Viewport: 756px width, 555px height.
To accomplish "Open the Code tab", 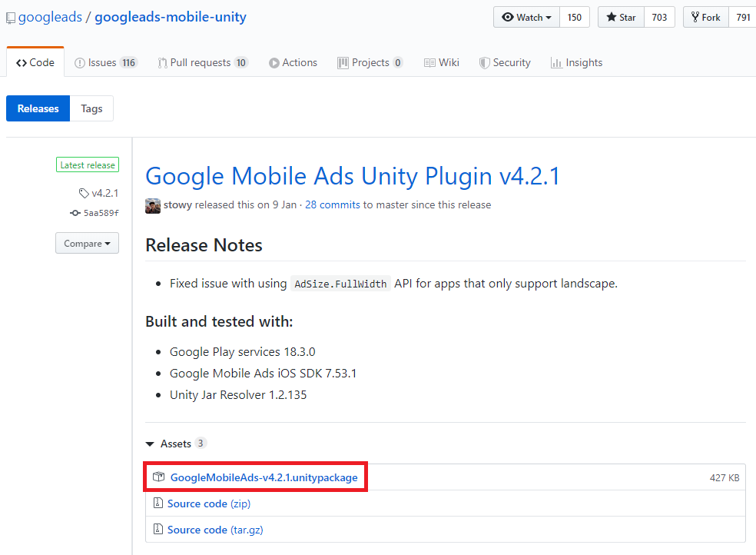I will pos(35,63).
